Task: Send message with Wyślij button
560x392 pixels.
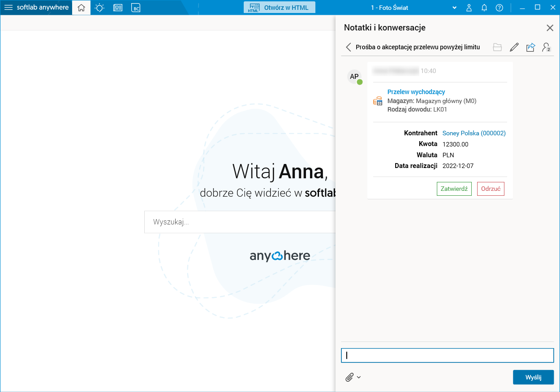Action: (x=533, y=377)
